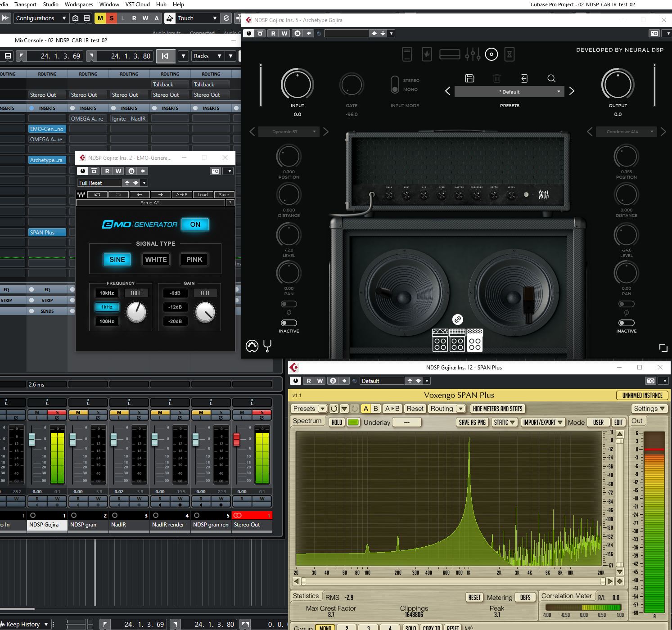
Task: Open the Transport menu
Action: coord(25,4)
